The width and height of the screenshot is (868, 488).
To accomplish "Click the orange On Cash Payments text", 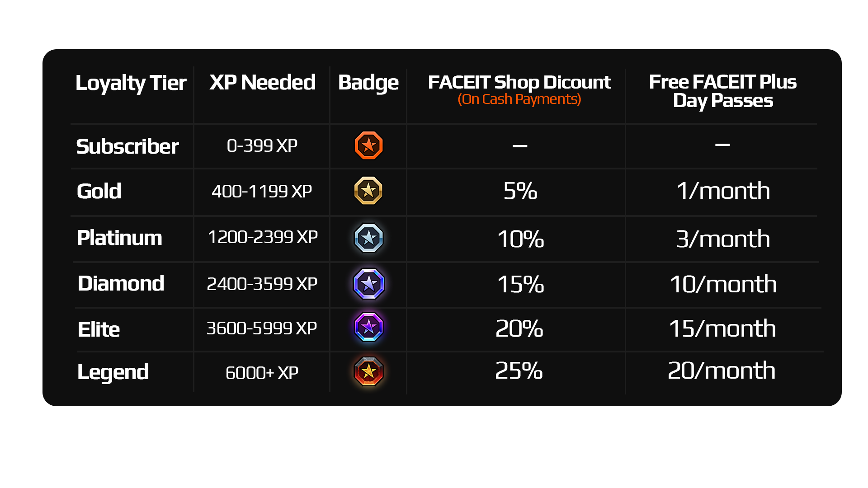I will tap(519, 99).
